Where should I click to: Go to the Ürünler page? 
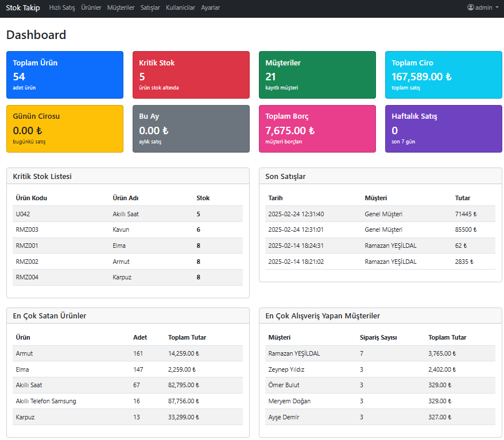(x=91, y=8)
